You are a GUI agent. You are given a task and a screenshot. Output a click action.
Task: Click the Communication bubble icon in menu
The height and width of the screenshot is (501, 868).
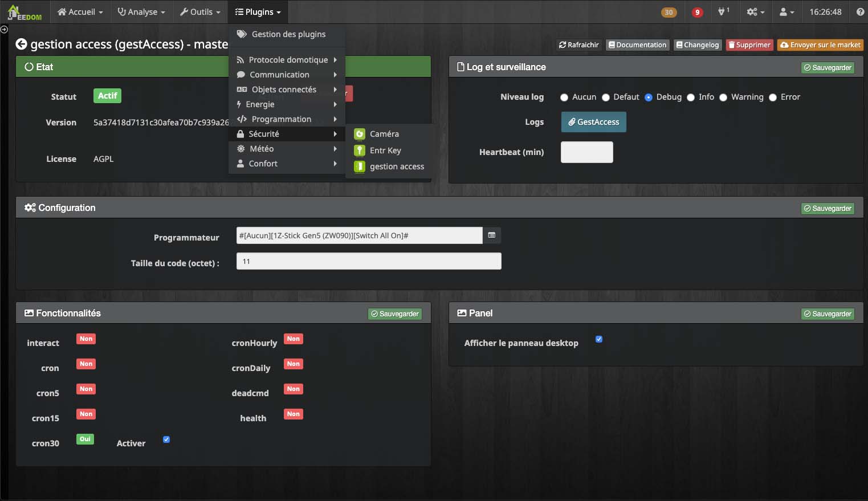pos(241,75)
